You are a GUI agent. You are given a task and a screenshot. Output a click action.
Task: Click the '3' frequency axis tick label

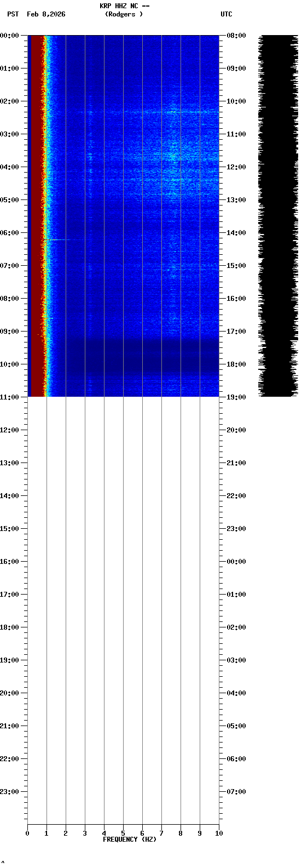85,833
